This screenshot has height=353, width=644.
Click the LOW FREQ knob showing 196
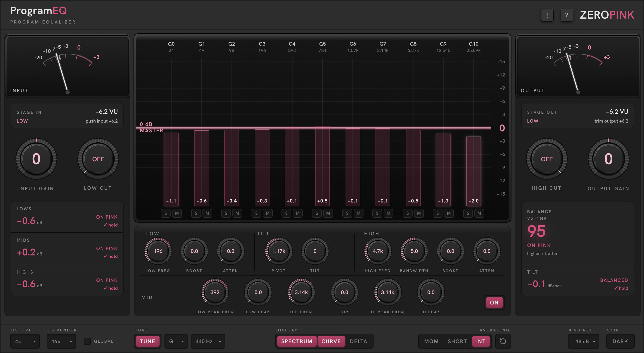(x=158, y=251)
